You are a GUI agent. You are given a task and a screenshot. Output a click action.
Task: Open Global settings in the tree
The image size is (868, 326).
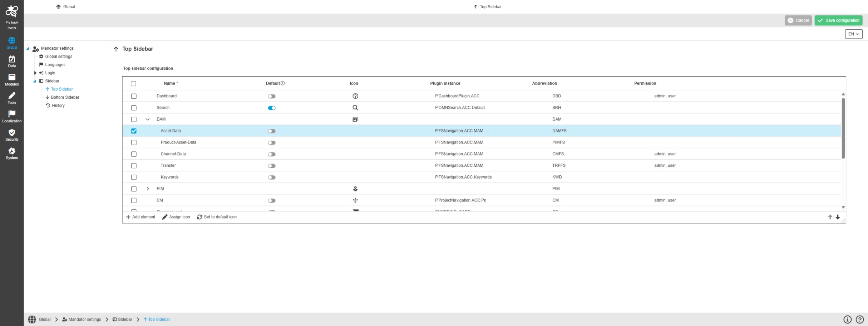tap(58, 57)
